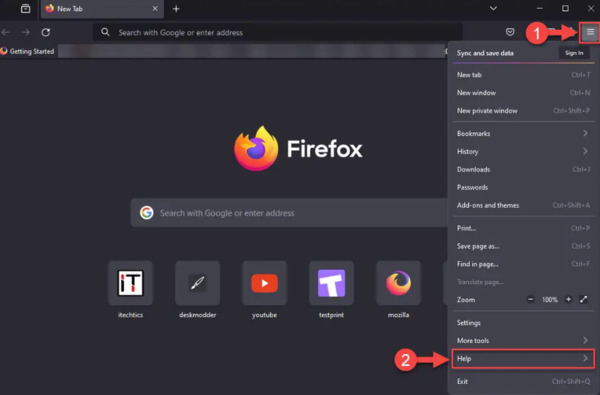
Task: Expand the Help submenu
Action: [x=523, y=359]
